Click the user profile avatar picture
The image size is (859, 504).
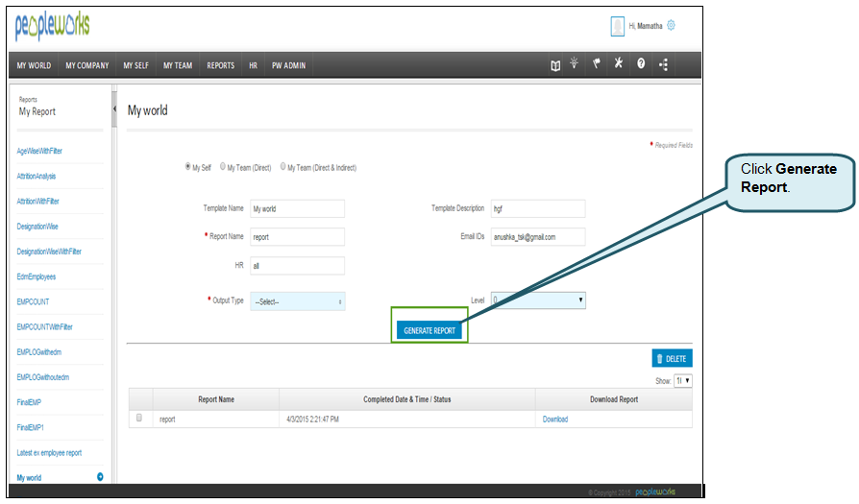click(618, 26)
